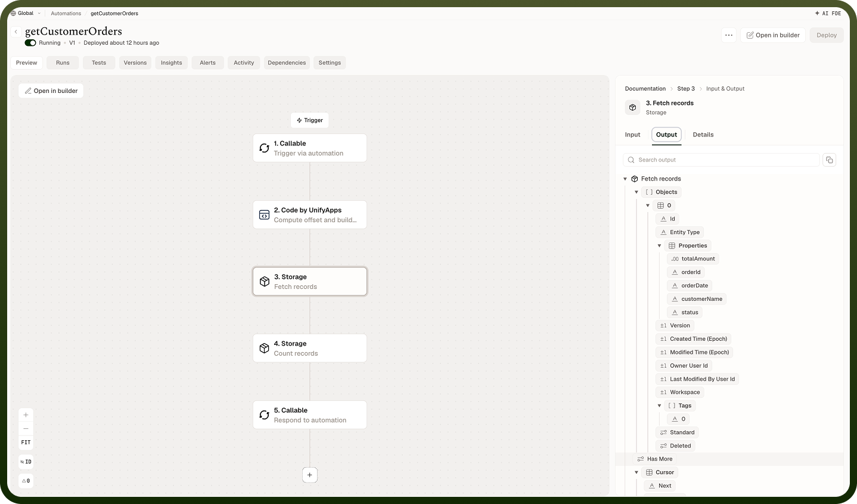Click the Deploy button
Viewport: 857px width, 504px height.
pos(827,35)
